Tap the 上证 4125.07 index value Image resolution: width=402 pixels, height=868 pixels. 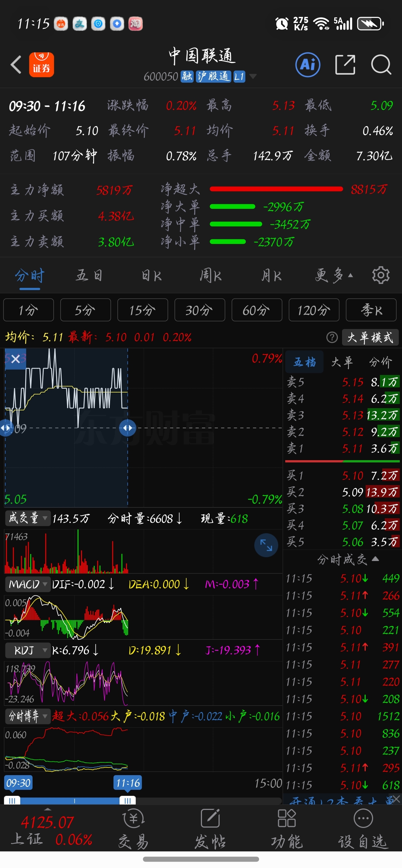pos(47,822)
